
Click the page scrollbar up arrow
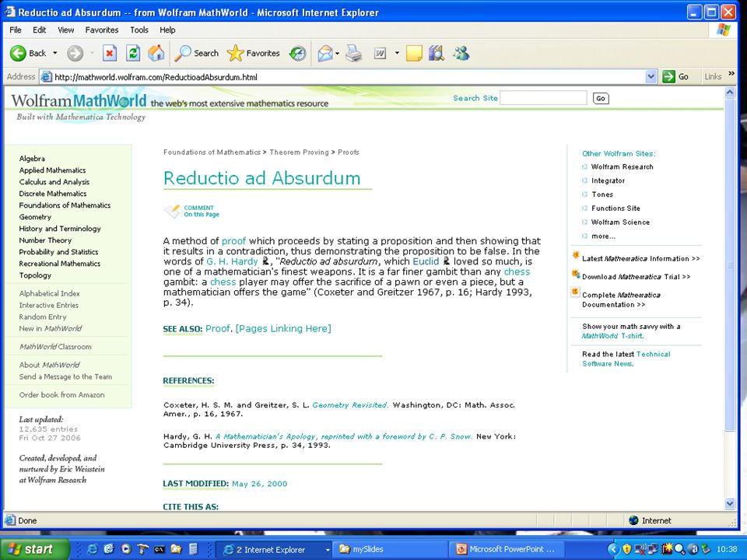tap(730, 93)
